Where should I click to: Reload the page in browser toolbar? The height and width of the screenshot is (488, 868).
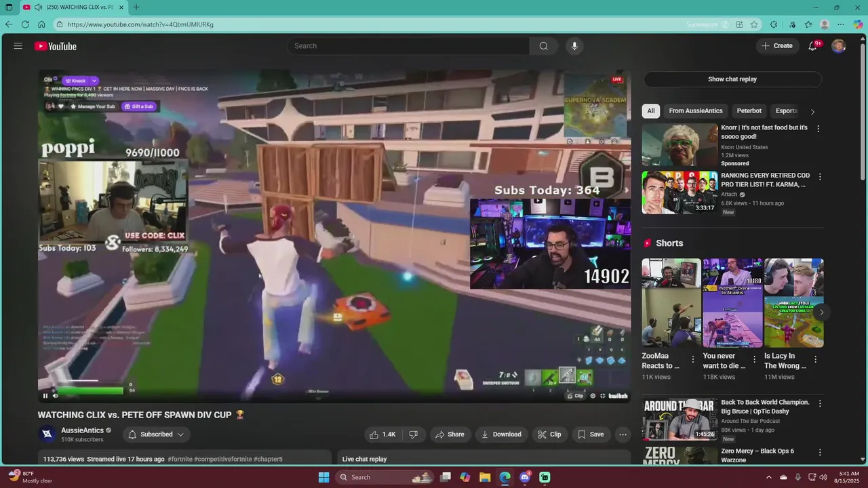click(x=25, y=24)
